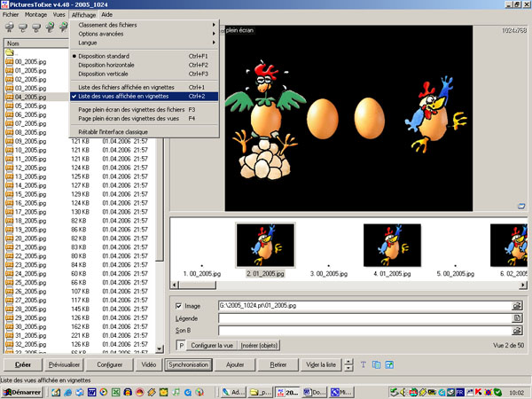Screen dimensions: 532x399
Task: Click the Vider la liste button
Action: click(321, 364)
